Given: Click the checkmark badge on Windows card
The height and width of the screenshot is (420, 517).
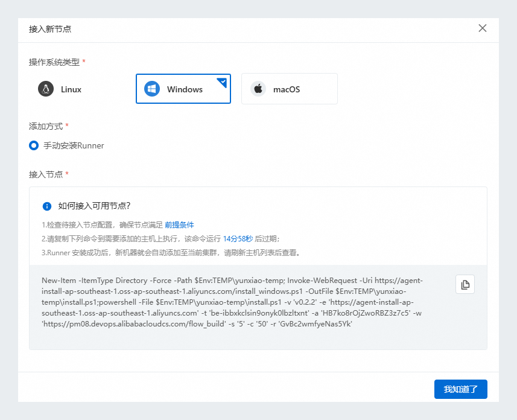Looking at the screenshot, I should tap(223, 82).
